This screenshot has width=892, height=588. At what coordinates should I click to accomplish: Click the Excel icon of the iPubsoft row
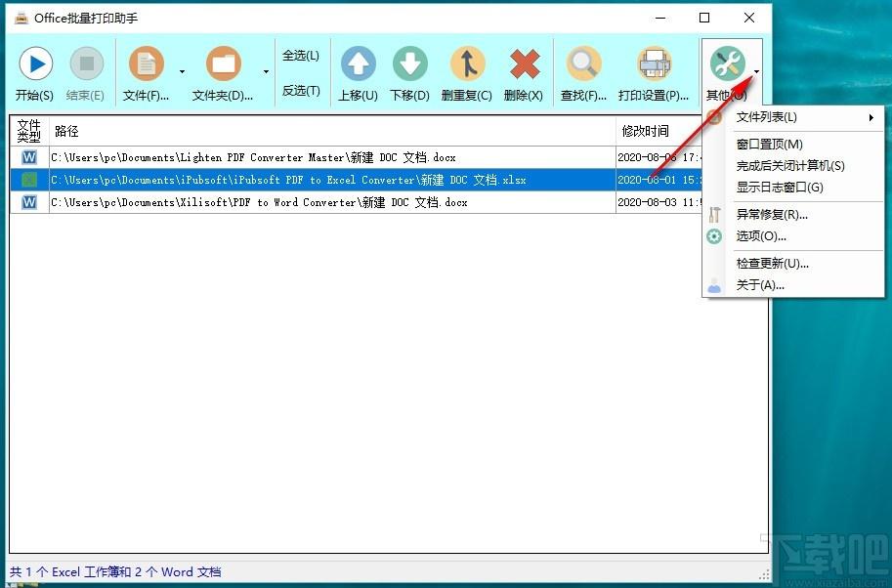pos(29,180)
